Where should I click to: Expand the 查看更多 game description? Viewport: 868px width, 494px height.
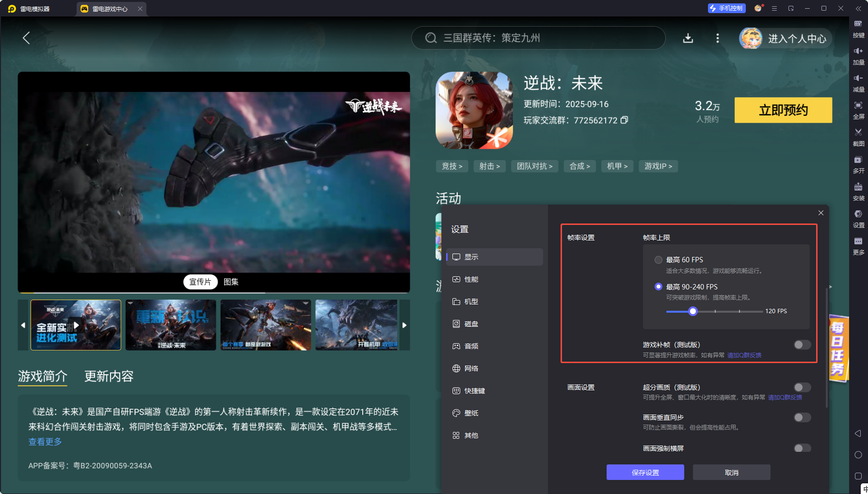(x=45, y=442)
